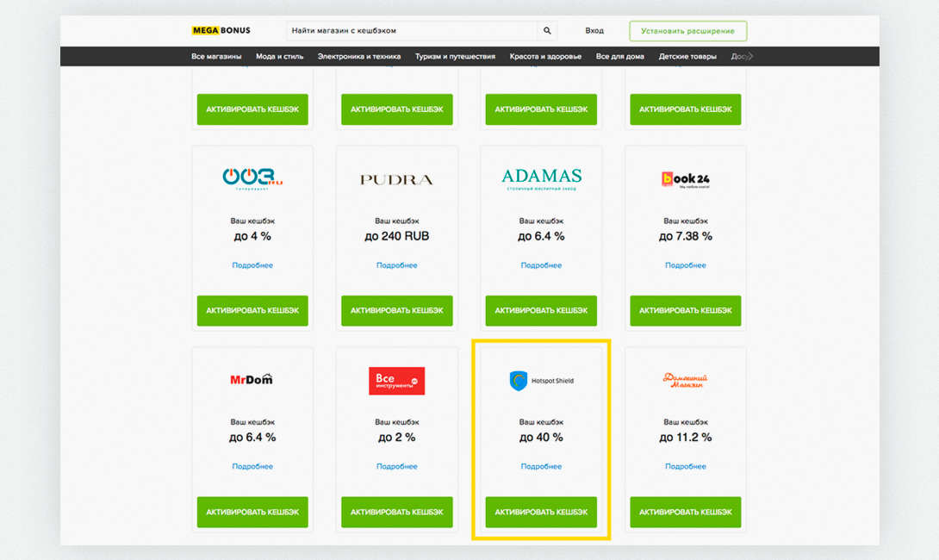
Task: Open the Туризм и путешествия category
Action: coord(455,56)
